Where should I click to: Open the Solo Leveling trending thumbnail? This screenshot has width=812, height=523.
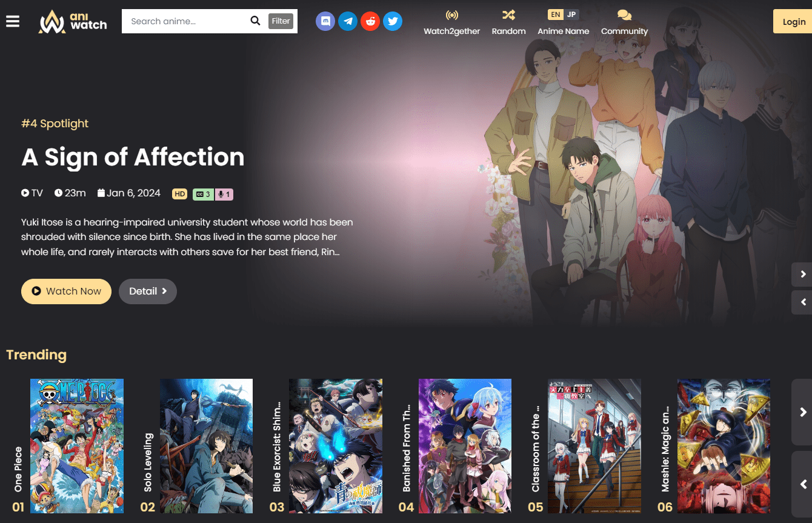tap(206, 445)
